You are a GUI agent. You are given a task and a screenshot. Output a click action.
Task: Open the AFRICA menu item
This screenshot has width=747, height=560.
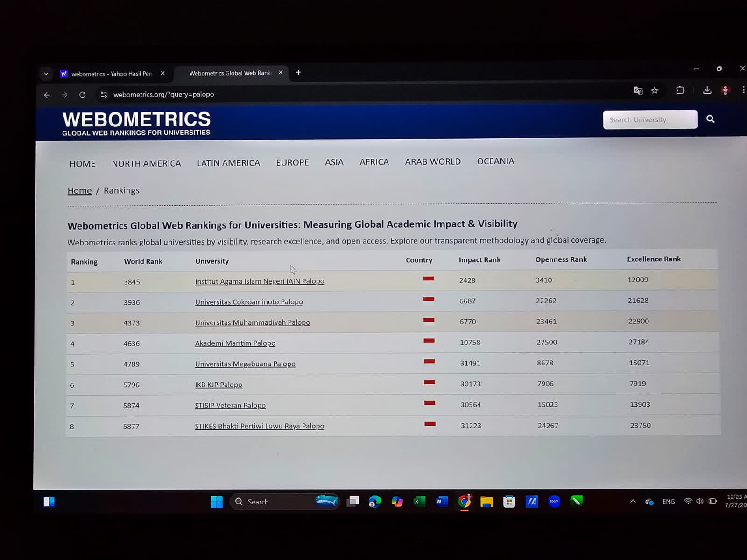374,162
